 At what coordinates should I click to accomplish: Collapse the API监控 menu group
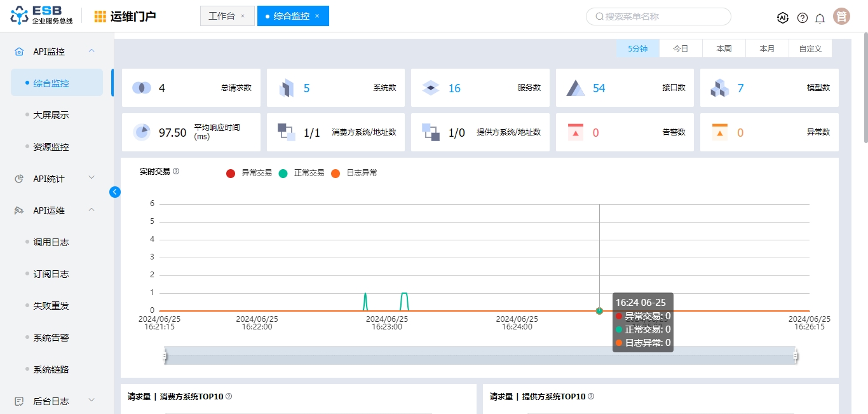92,51
